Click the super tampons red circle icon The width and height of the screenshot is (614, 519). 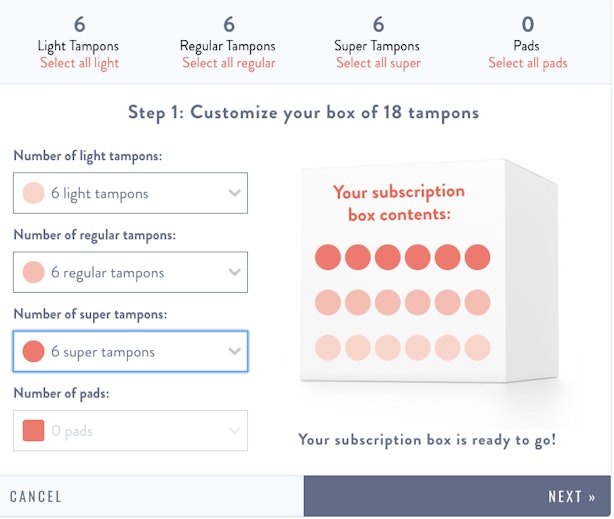tap(33, 351)
